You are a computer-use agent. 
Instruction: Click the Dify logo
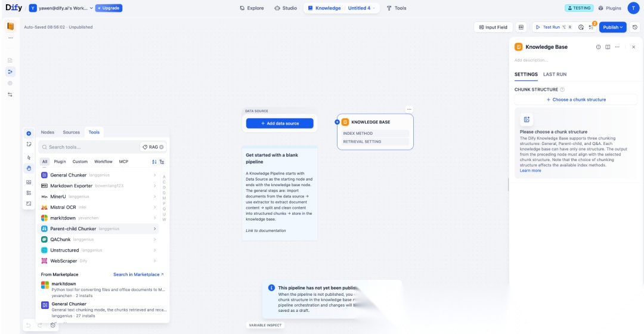pos(14,8)
